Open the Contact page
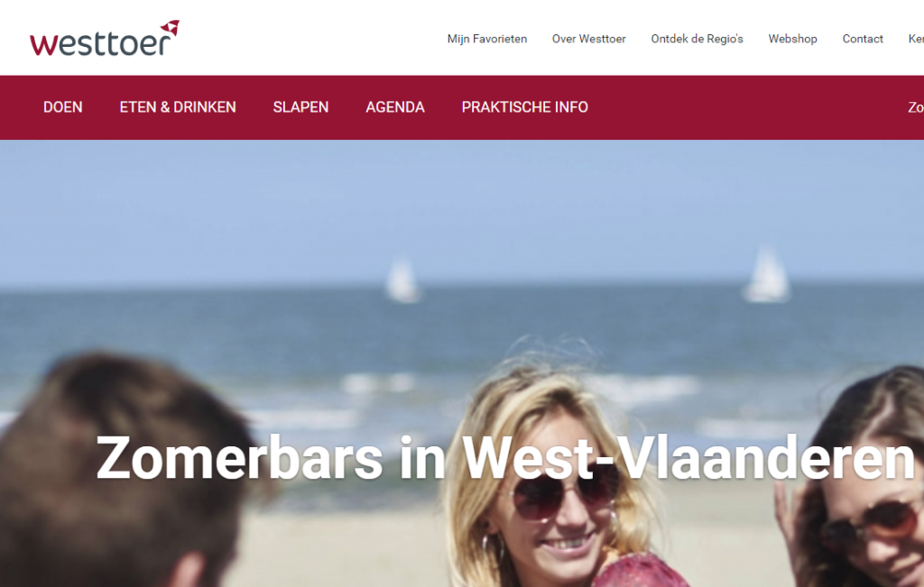924x587 pixels. (x=863, y=39)
